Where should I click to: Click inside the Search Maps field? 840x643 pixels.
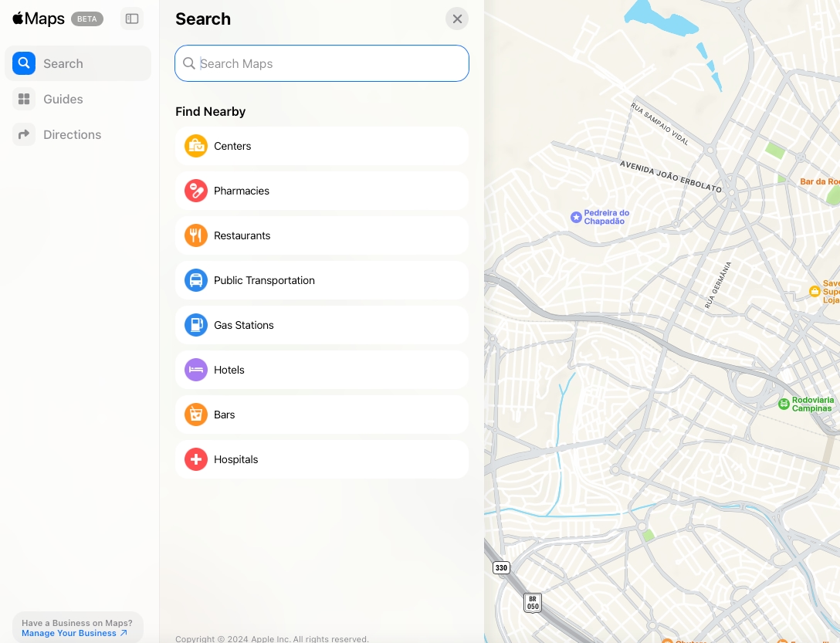(321, 63)
